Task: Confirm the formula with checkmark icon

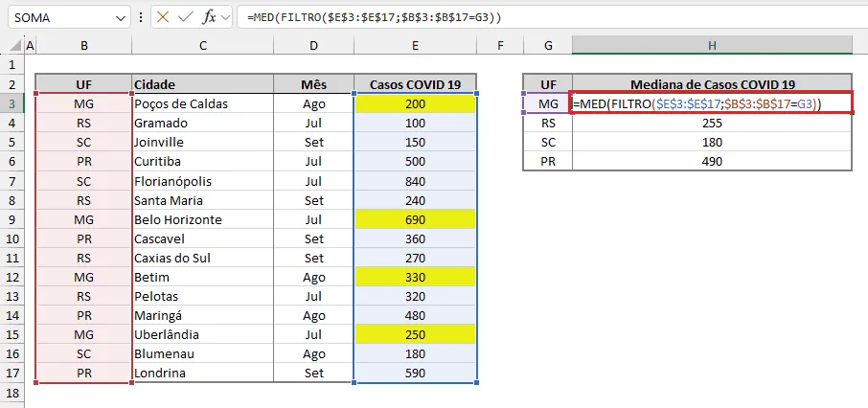Action: click(x=185, y=17)
